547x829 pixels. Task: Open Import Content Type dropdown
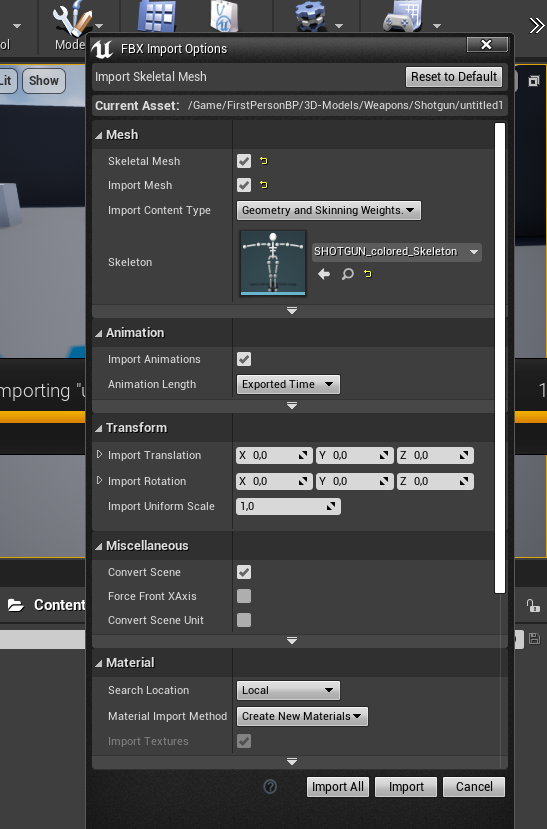pyautogui.click(x=329, y=210)
